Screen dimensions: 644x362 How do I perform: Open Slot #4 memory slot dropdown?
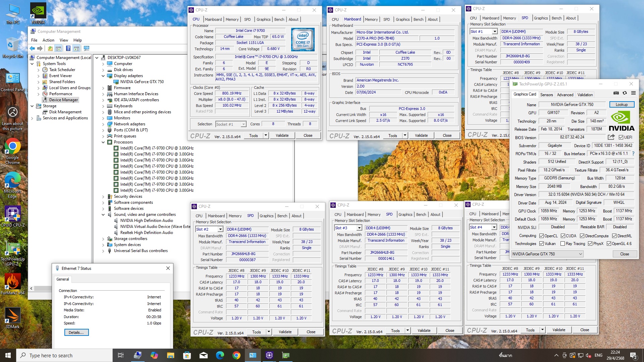click(494, 227)
